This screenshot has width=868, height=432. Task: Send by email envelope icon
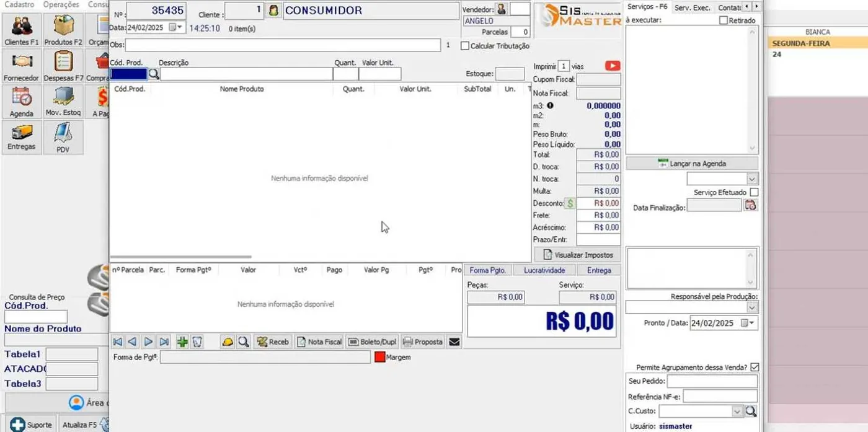point(454,342)
